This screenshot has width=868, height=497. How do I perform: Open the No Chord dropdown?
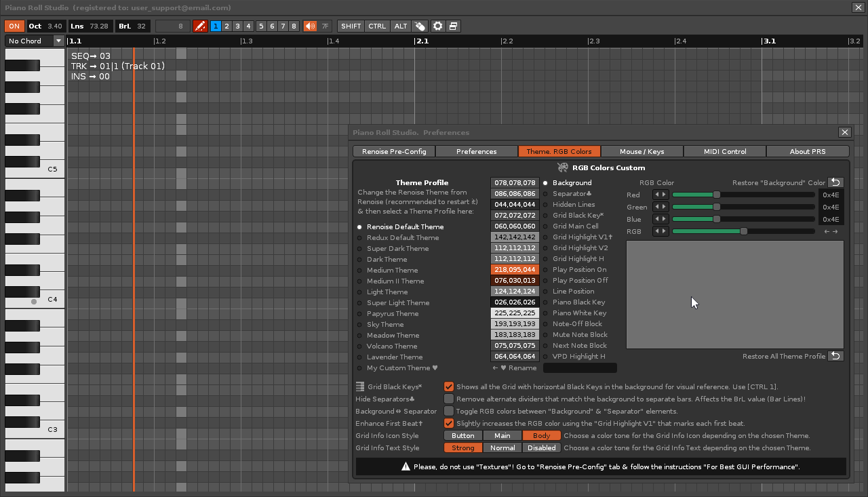click(x=35, y=41)
